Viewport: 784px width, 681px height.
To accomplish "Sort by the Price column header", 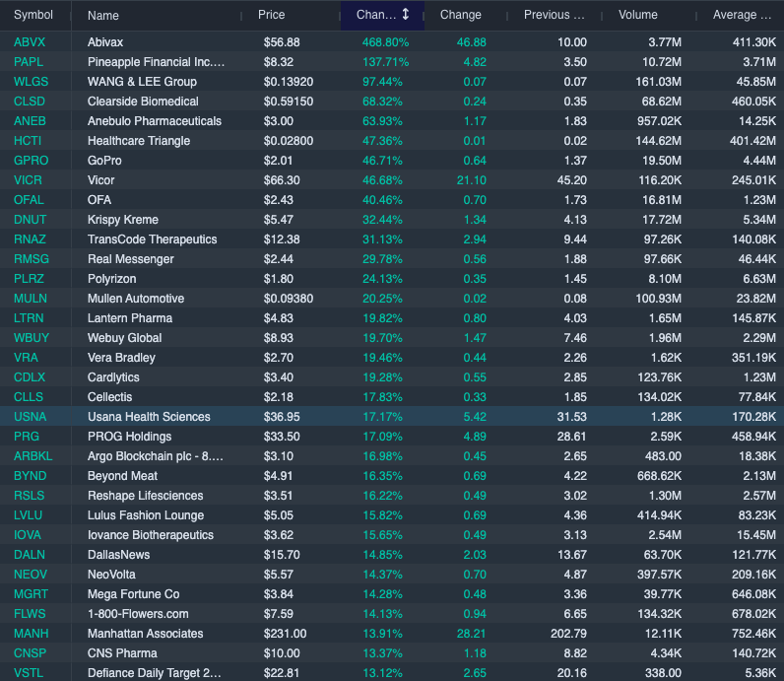I will [x=271, y=15].
